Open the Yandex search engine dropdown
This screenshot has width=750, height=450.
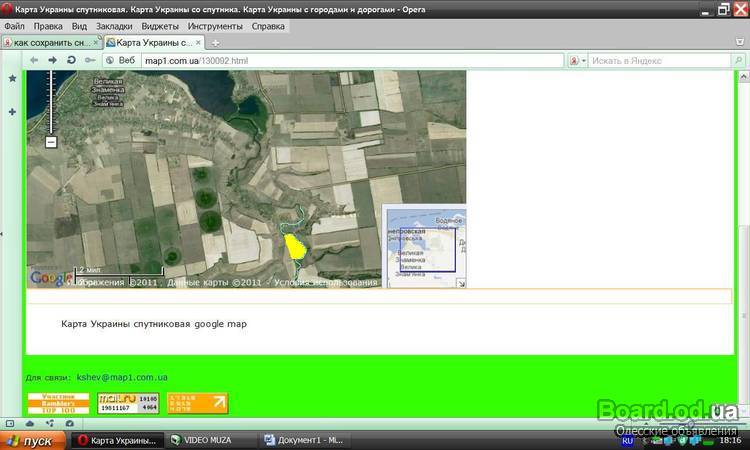tap(578, 61)
